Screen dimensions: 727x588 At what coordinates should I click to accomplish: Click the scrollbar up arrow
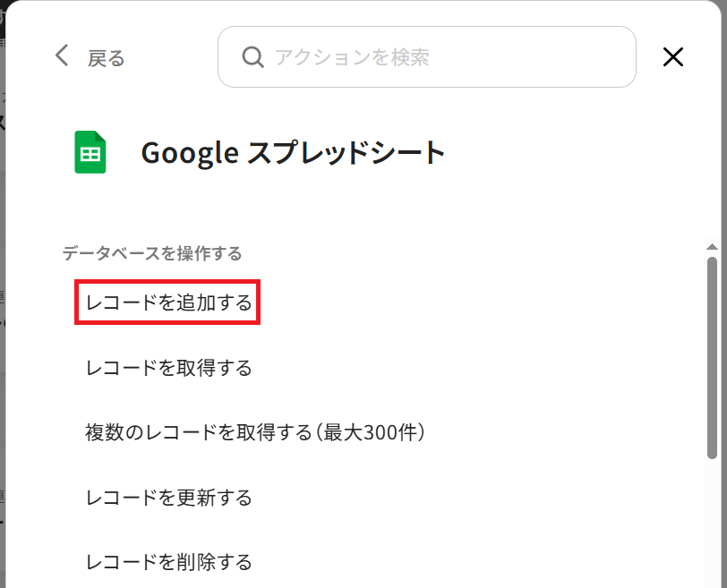click(x=712, y=247)
